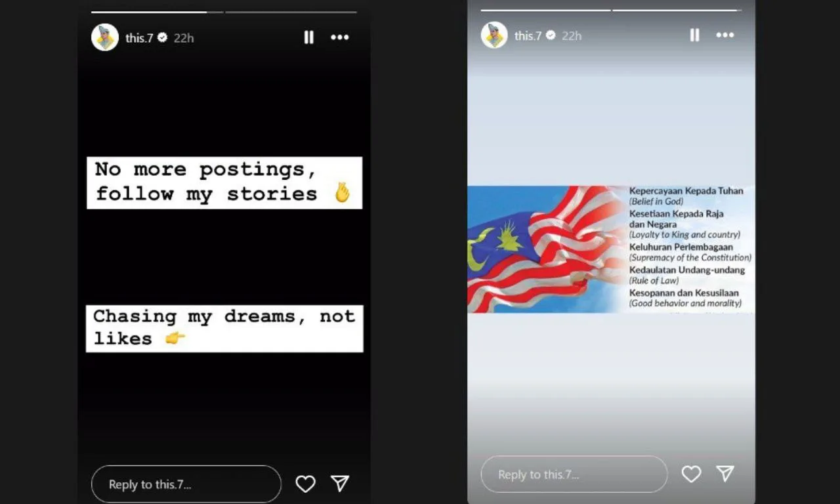Open profile picture on the left story
The width and height of the screenshot is (840, 504).
tap(105, 37)
